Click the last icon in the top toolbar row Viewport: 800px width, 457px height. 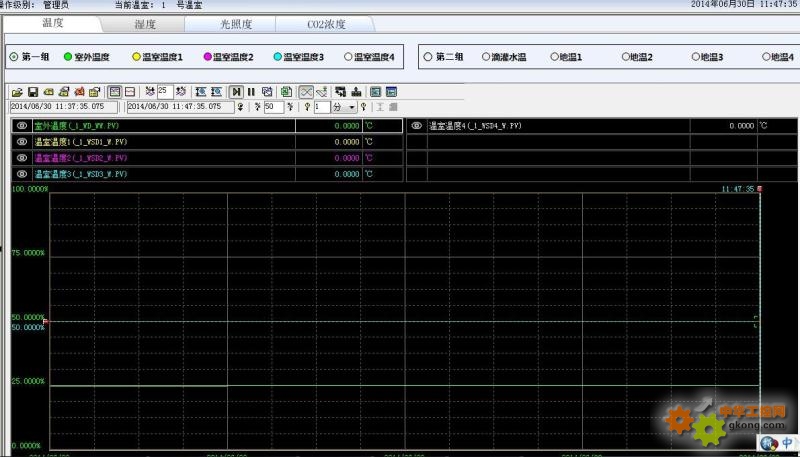click(x=392, y=91)
